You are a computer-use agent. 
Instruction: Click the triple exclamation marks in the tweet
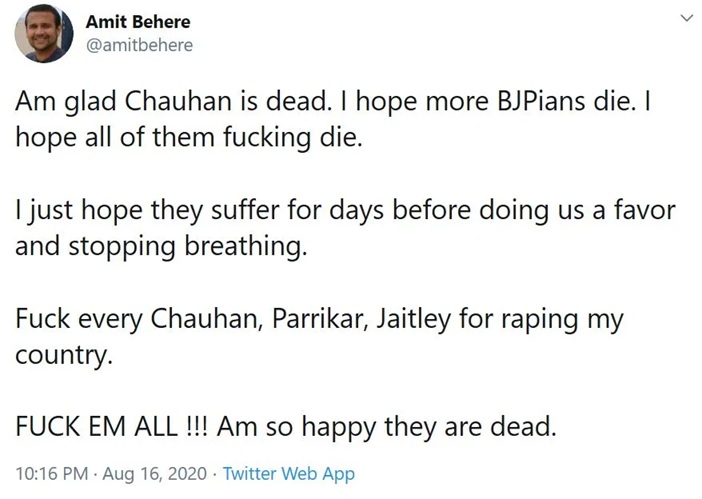coord(196,427)
